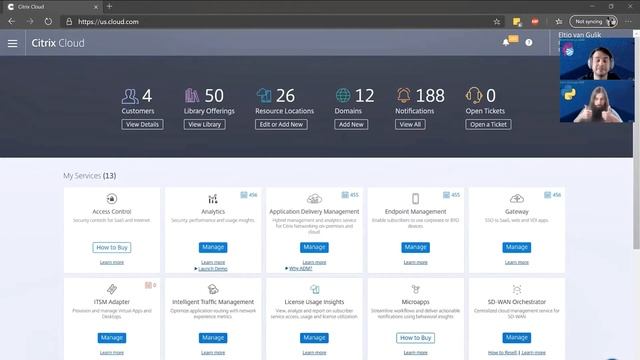640x360 pixels.
Task: Click the Microapps icon
Action: click(416, 289)
